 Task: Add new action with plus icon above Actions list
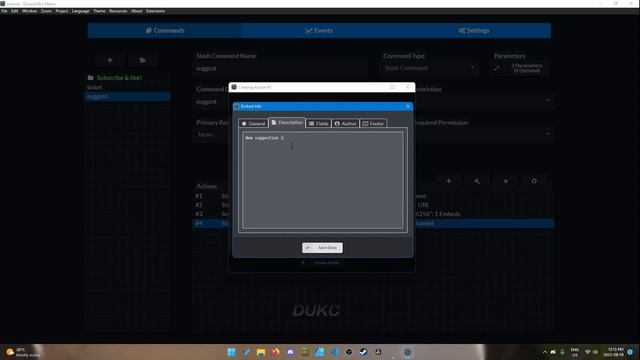click(449, 181)
